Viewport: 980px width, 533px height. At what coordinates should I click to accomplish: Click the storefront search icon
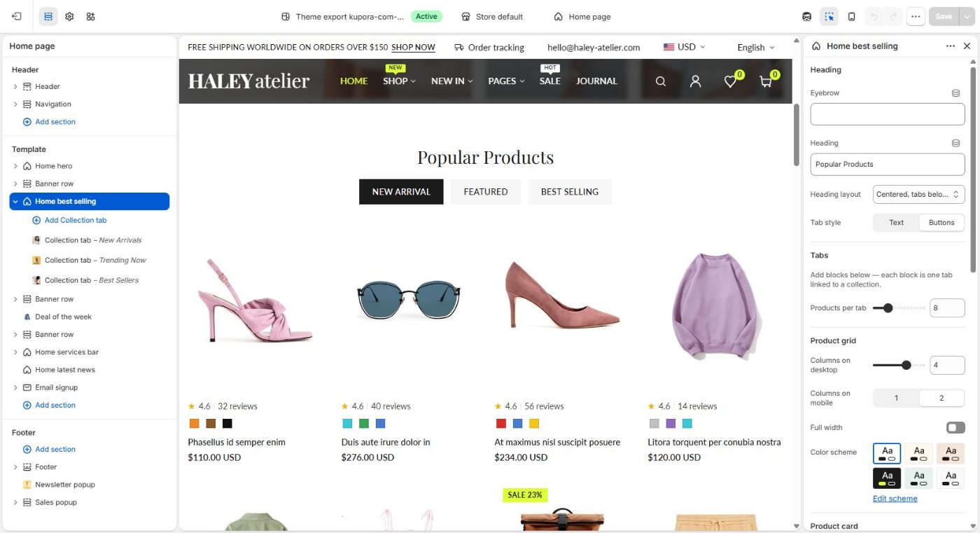coord(660,81)
